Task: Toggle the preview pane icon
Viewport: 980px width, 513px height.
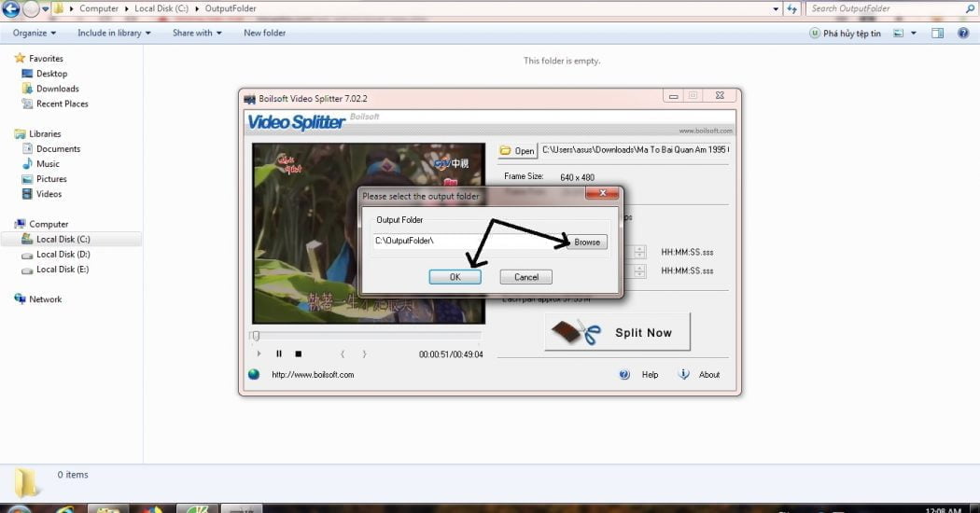Action: click(x=937, y=34)
